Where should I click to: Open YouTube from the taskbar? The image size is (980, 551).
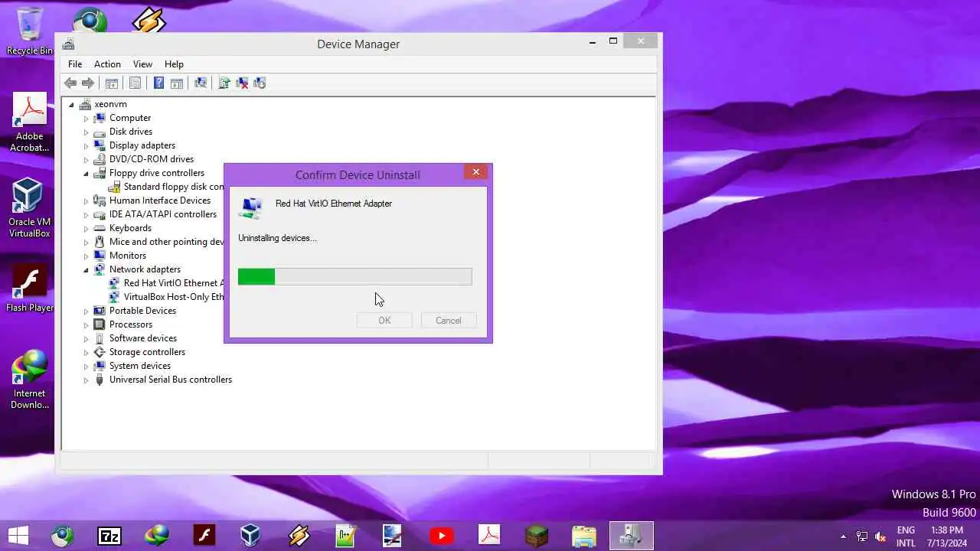(442, 536)
